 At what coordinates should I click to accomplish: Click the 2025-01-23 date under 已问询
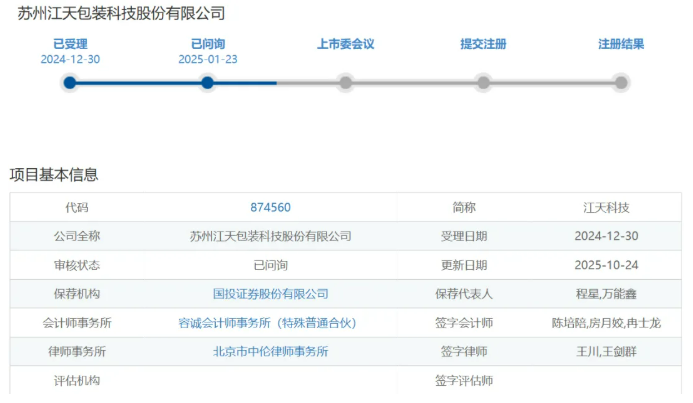pyautogui.click(x=207, y=59)
